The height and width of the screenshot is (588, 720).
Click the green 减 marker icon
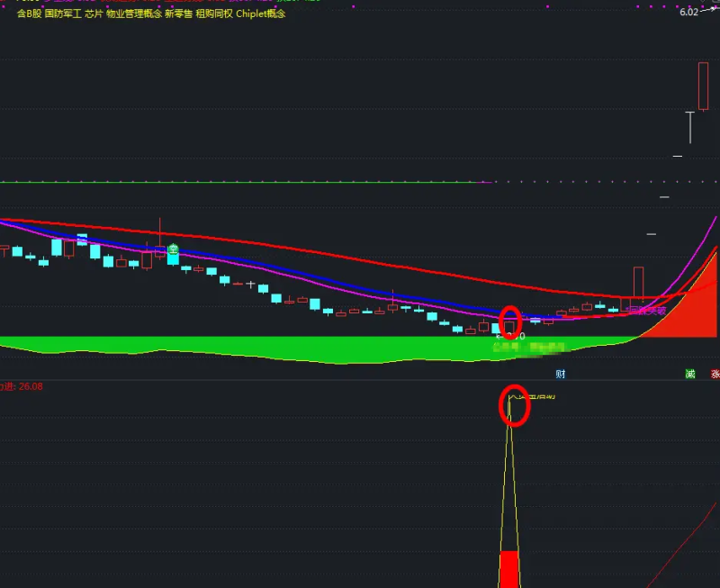(x=689, y=373)
